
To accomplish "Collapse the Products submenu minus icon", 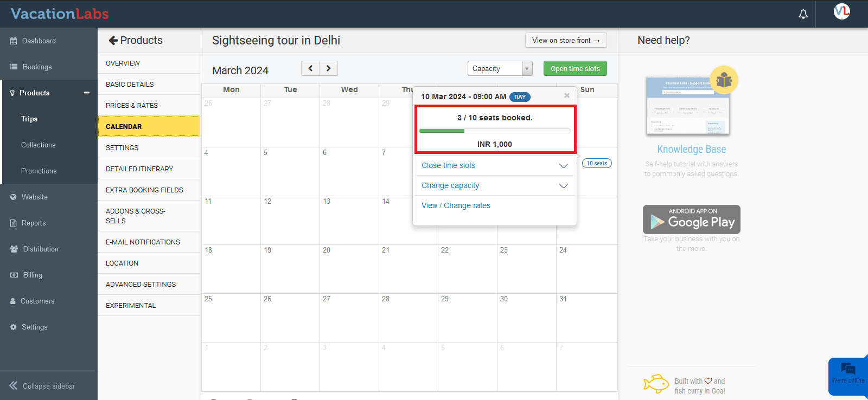I will pyautogui.click(x=86, y=93).
